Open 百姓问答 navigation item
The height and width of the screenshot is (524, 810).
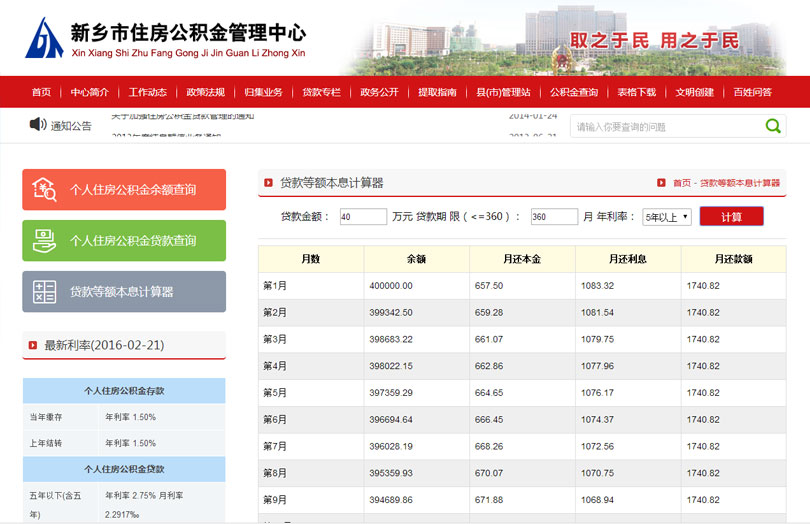752,92
